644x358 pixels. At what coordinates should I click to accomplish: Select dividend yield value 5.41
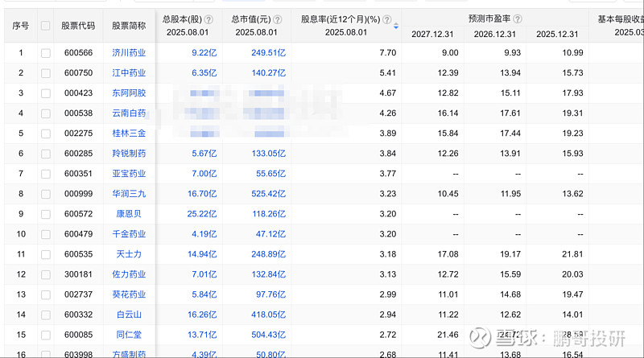click(388, 72)
